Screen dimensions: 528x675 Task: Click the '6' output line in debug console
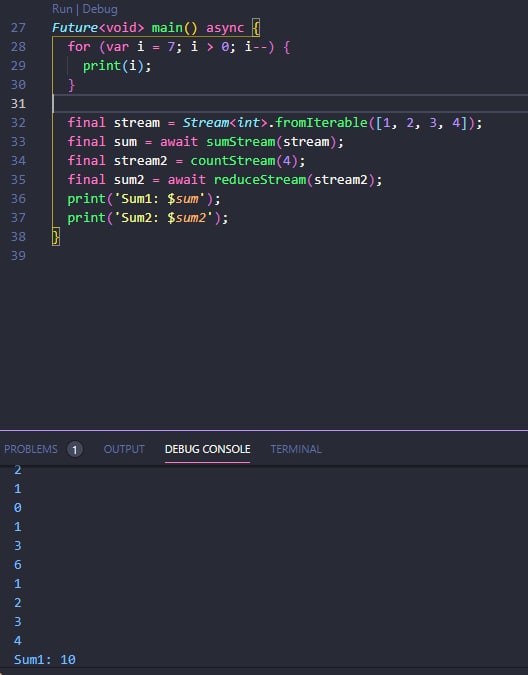[18, 565]
